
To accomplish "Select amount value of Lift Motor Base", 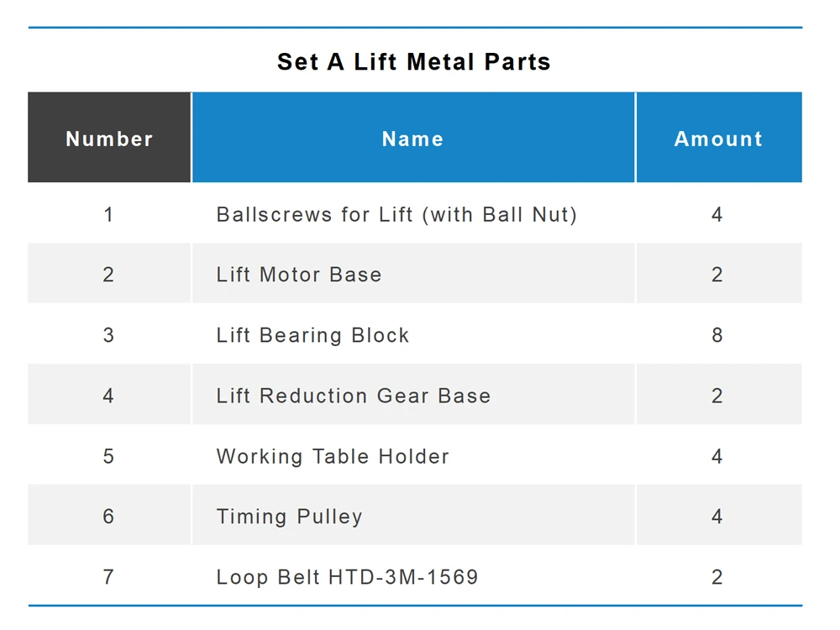I will point(717,275).
